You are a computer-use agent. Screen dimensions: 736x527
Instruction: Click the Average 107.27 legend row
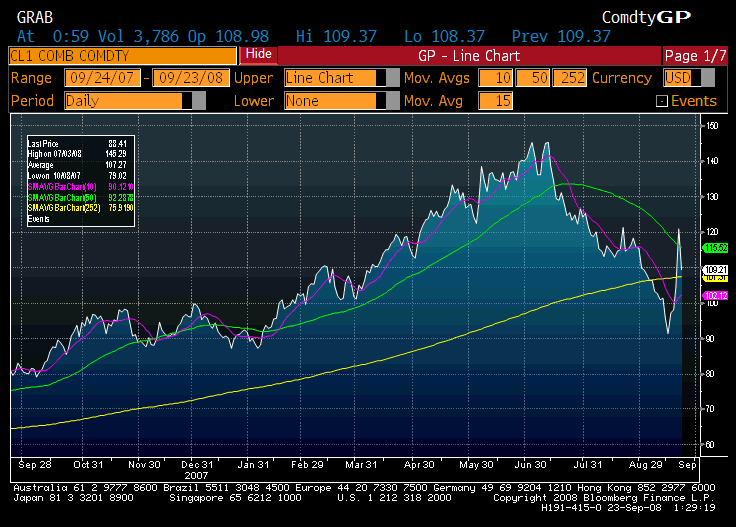point(77,165)
